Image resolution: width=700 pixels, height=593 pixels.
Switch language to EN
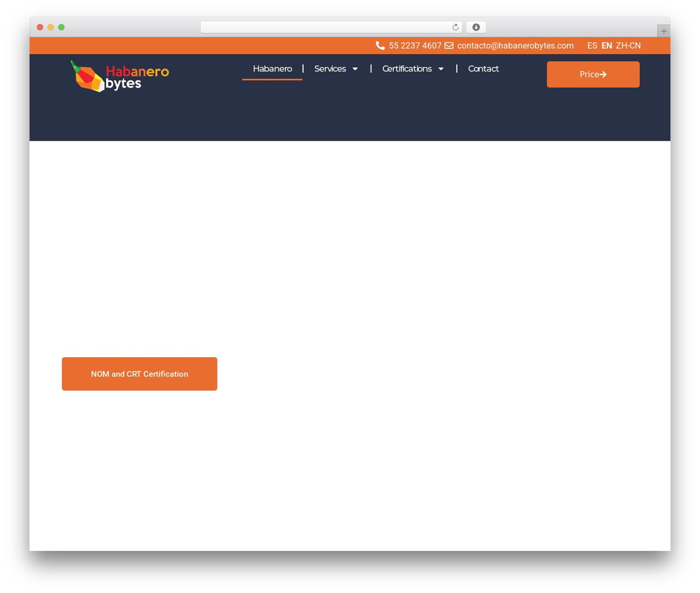click(x=606, y=45)
